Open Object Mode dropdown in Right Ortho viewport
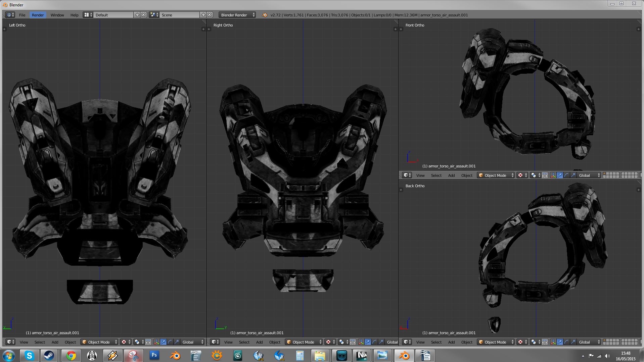The image size is (644, 362). pos(304,342)
